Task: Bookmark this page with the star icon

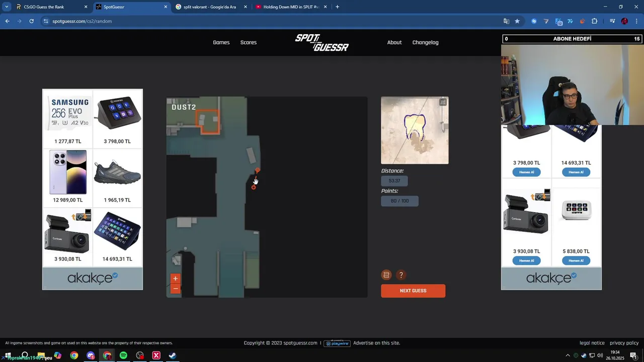Action: (517, 21)
